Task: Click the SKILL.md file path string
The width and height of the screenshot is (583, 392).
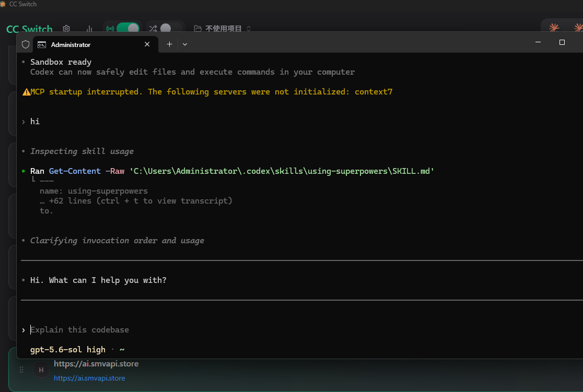Action: point(282,171)
